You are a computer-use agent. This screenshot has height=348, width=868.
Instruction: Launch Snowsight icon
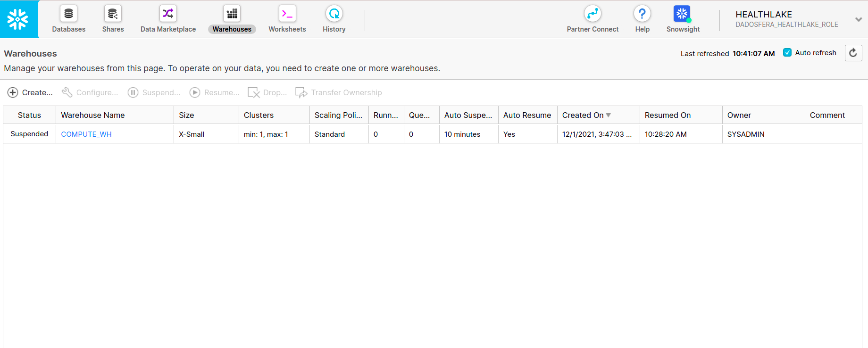click(682, 14)
